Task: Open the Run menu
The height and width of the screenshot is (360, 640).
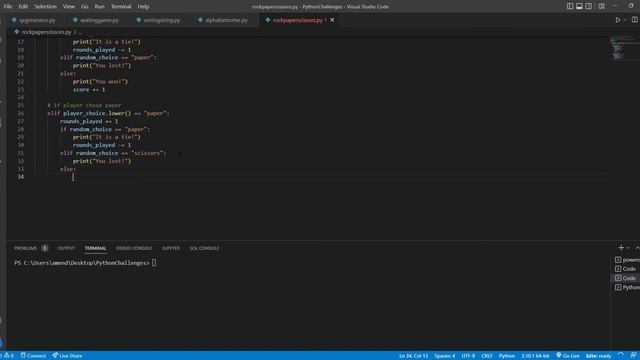Action: [x=99, y=7]
